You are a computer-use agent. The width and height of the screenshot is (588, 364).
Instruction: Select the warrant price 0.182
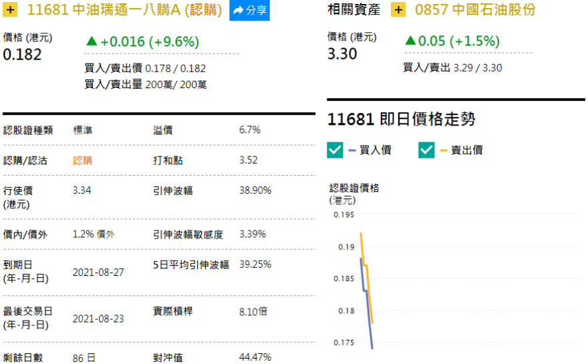pos(22,55)
